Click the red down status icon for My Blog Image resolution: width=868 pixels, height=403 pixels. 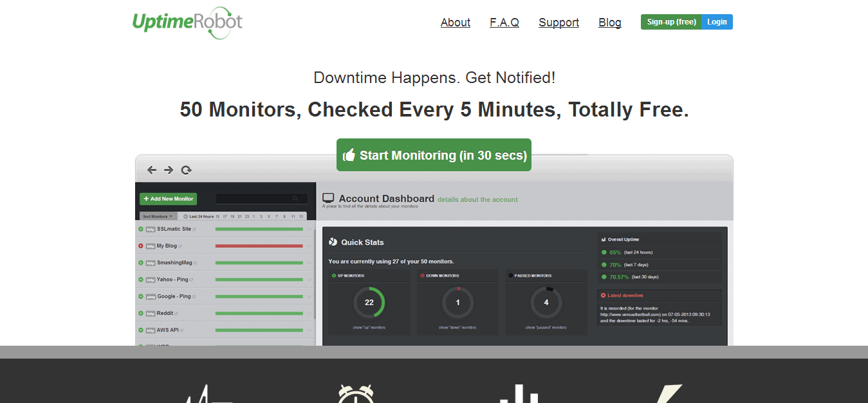click(x=141, y=246)
